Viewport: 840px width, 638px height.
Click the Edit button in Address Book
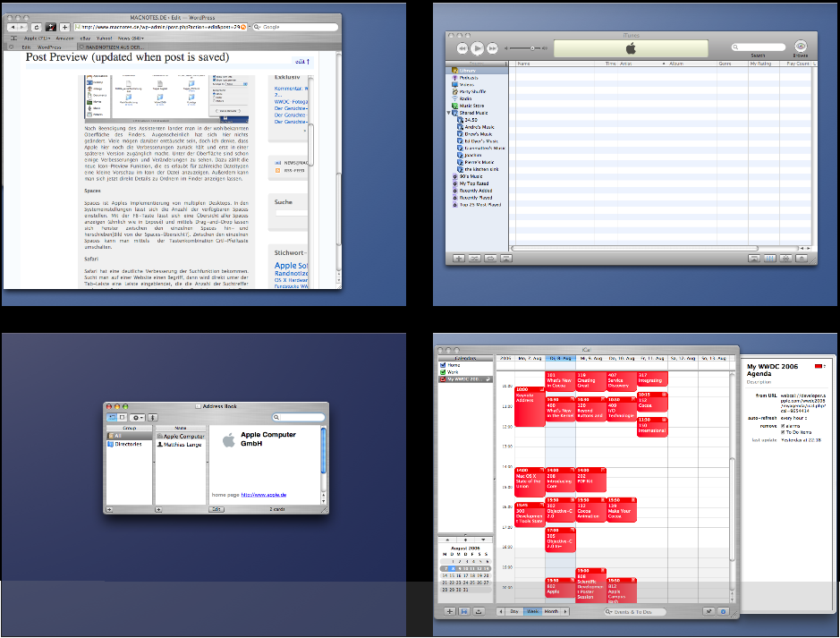click(x=216, y=509)
